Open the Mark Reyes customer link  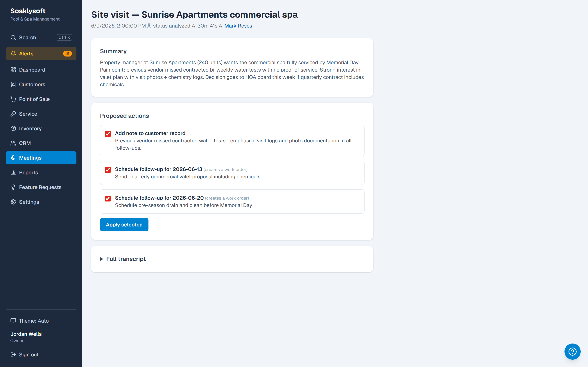pyautogui.click(x=238, y=26)
